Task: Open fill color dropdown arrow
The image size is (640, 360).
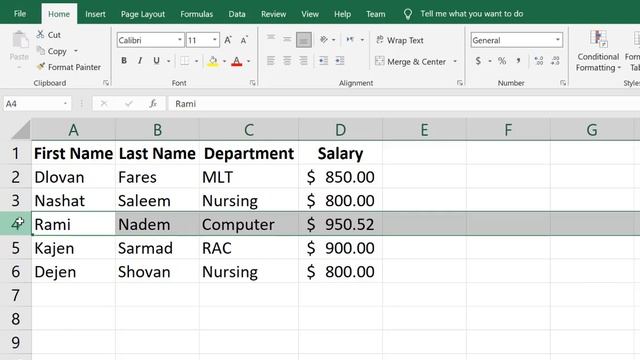Action: pyautogui.click(x=224, y=61)
